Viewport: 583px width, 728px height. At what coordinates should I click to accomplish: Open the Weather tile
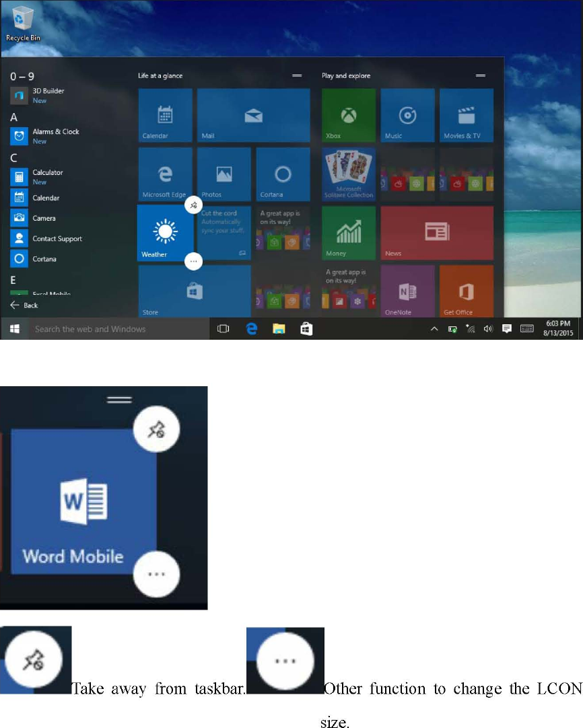165,233
